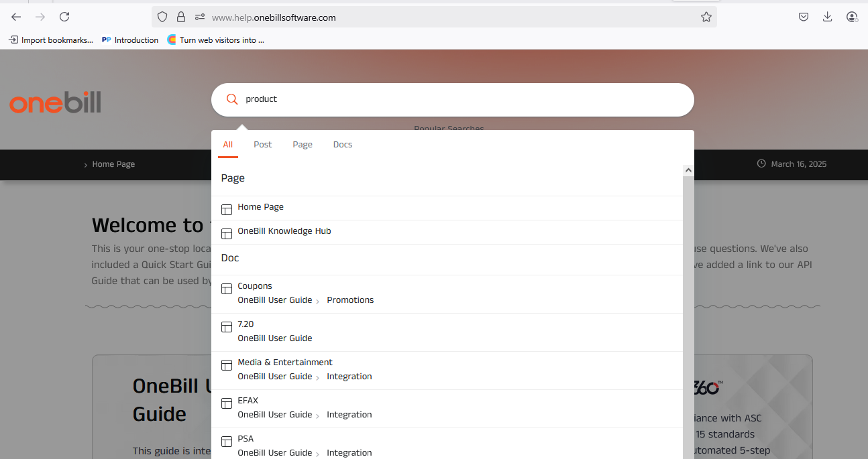Open the Import bookmarks toolbar item
The width and height of the screenshot is (868, 459).
coord(51,40)
